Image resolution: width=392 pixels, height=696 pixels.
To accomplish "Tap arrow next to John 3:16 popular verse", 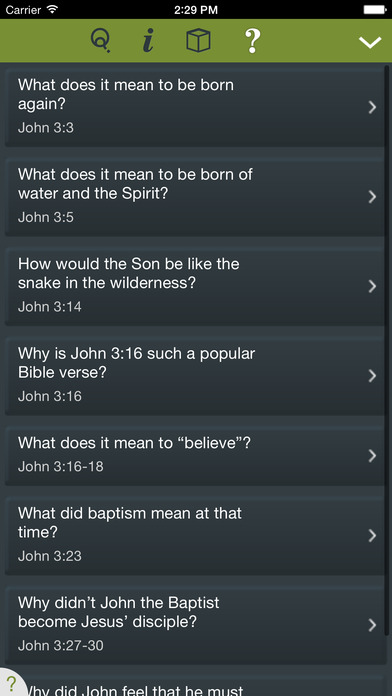I will click(x=372, y=376).
